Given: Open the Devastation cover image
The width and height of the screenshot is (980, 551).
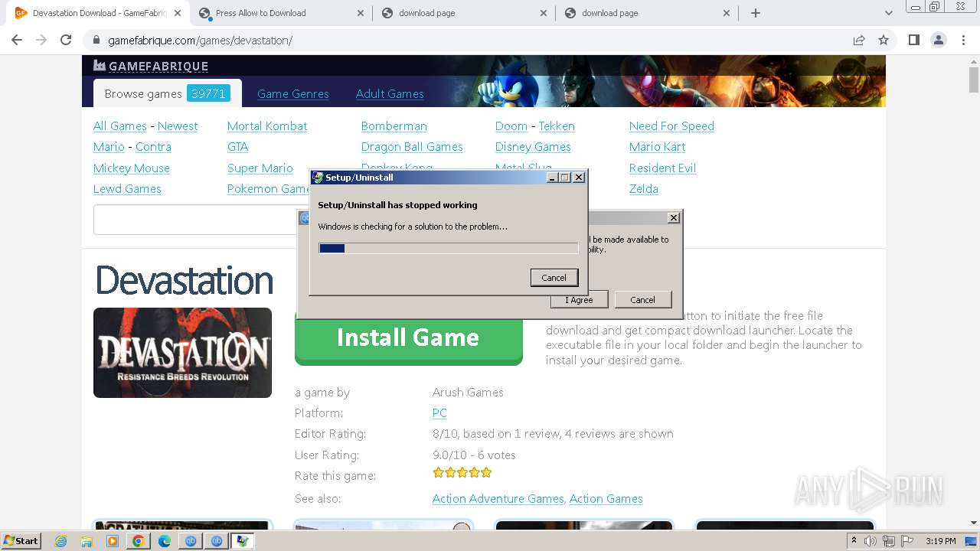Looking at the screenshot, I should pyautogui.click(x=182, y=353).
